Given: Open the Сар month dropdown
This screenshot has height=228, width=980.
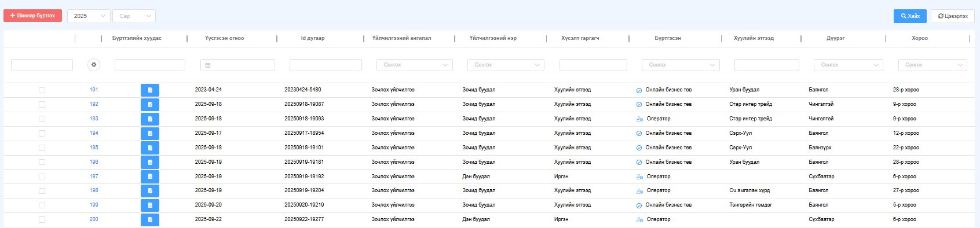Looking at the screenshot, I should [x=134, y=16].
